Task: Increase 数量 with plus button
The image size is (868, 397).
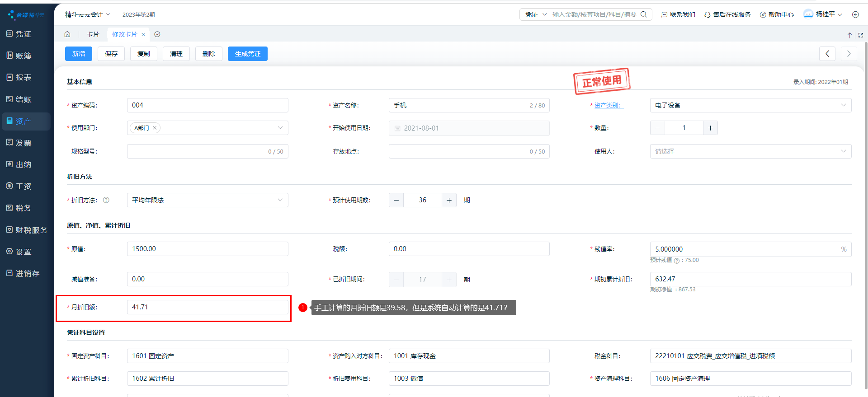Action: click(710, 128)
